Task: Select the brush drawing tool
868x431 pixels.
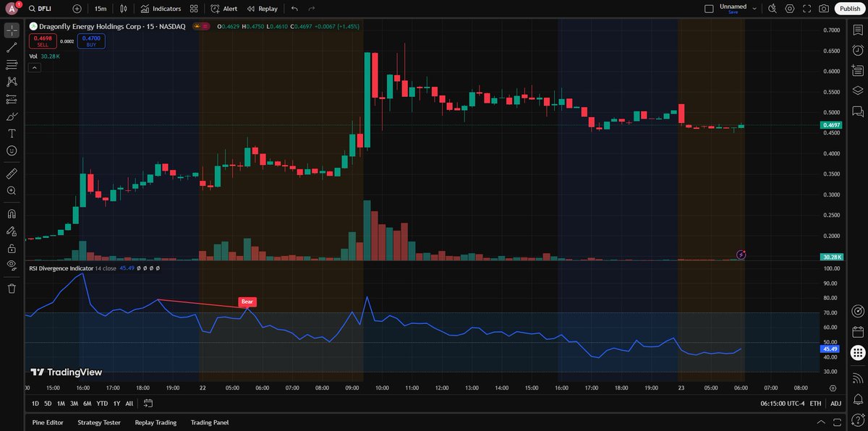Action: pos(12,116)
